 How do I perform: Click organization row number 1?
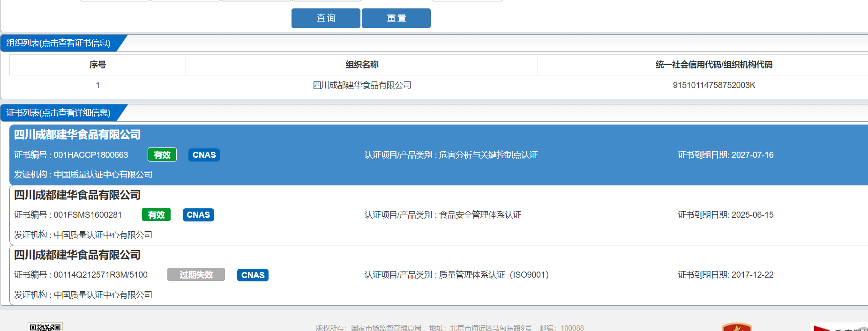[97, 85]
